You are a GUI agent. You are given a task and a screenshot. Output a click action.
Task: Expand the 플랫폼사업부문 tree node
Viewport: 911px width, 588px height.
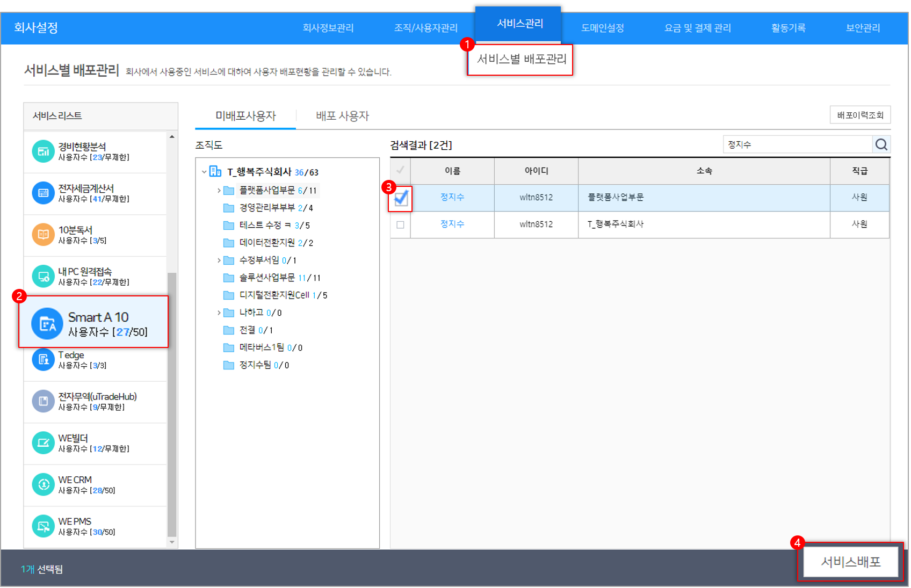[x=219, y=191]
